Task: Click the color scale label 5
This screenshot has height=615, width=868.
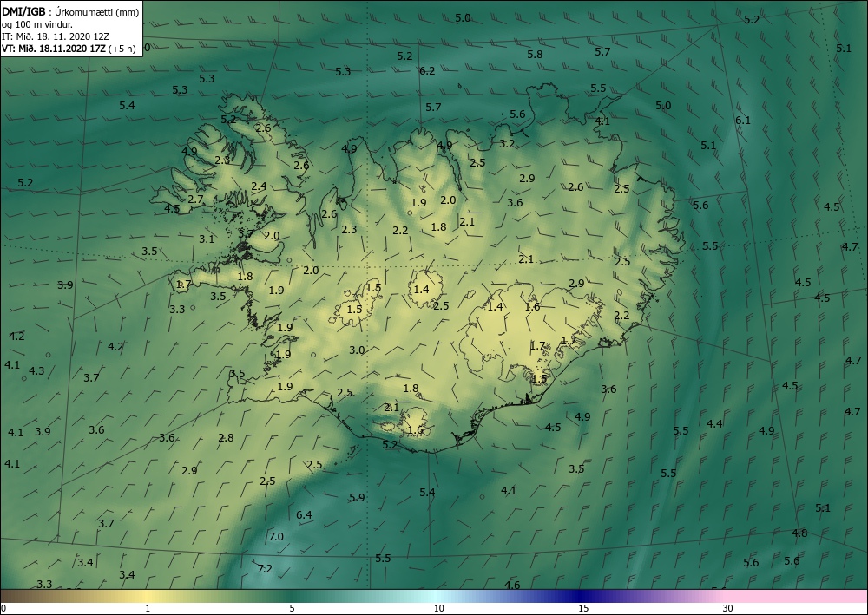Action: click(292, 608)
